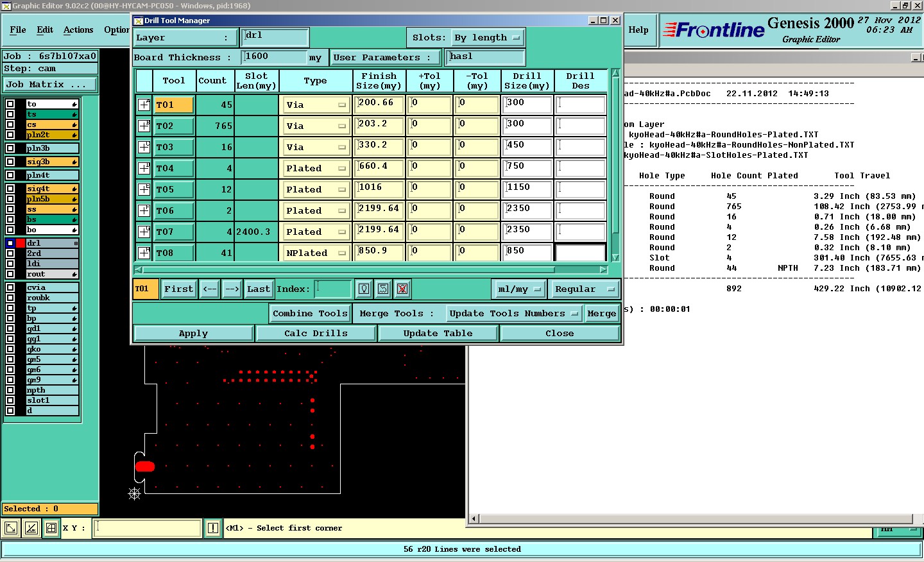
Task: Toggle the 'cvia' layer checkbox
Action: 10,287
